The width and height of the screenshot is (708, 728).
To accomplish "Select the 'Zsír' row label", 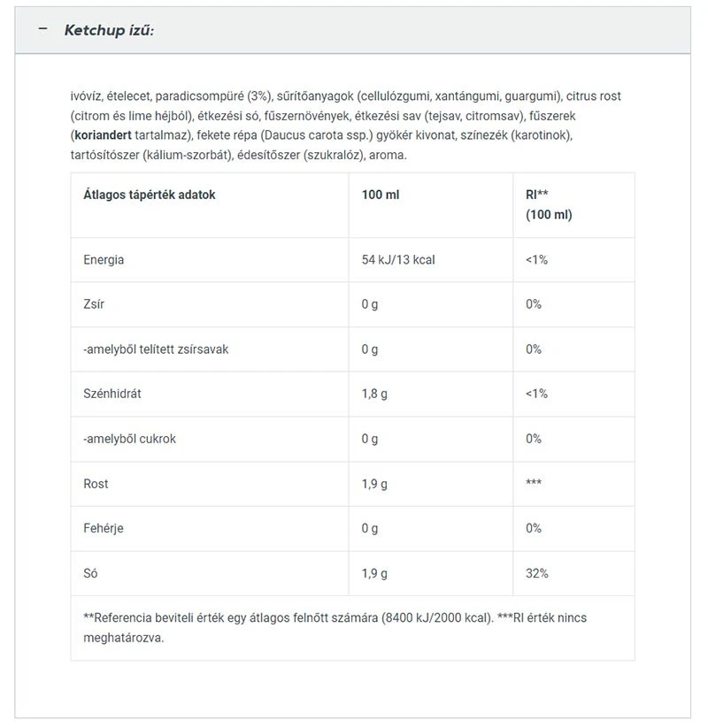I will 95,304.
